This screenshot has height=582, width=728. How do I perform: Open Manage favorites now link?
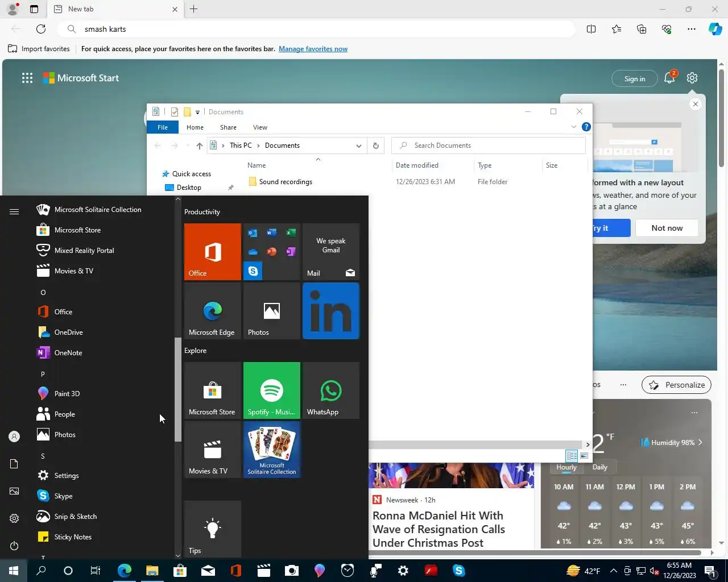point(313,49)
